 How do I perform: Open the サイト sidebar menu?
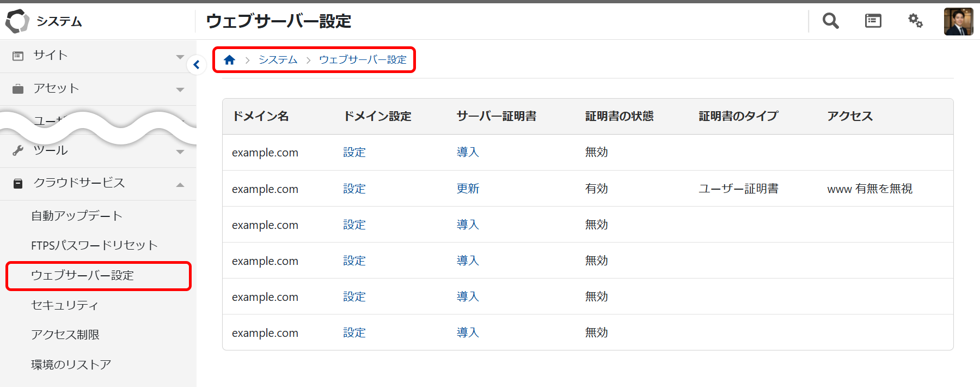(x=98, y=56)
